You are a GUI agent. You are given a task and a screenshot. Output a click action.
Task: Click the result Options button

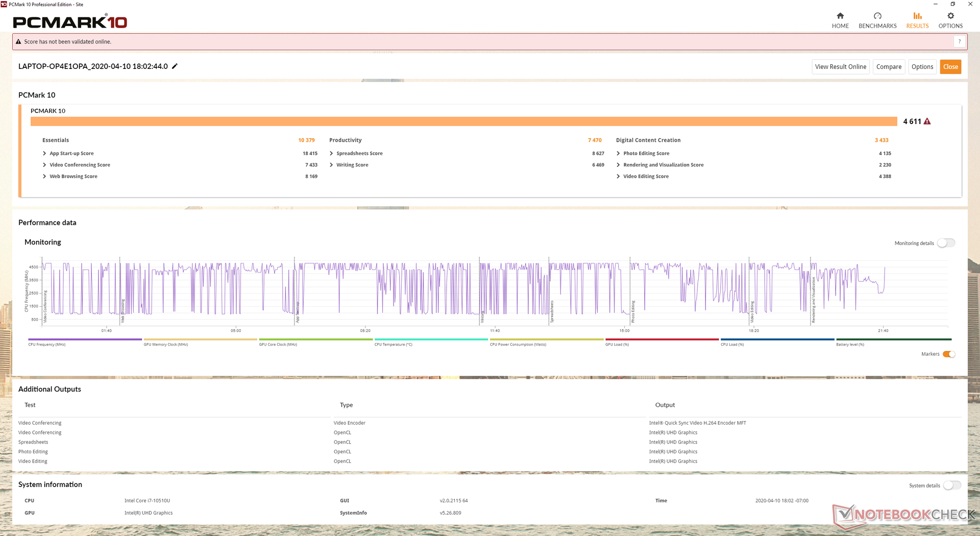coord(922,67)
